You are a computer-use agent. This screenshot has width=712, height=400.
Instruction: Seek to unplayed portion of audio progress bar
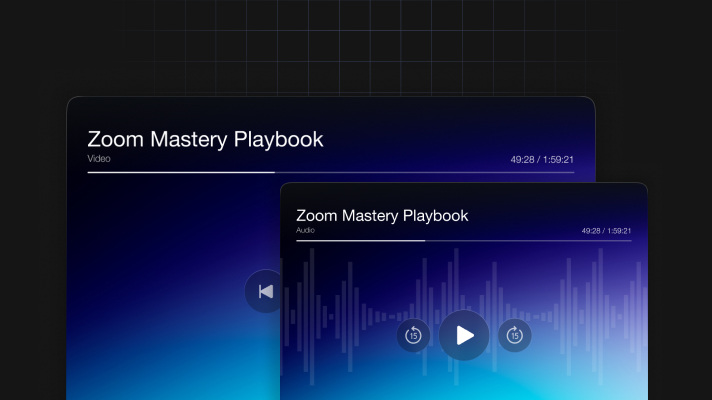530,240
